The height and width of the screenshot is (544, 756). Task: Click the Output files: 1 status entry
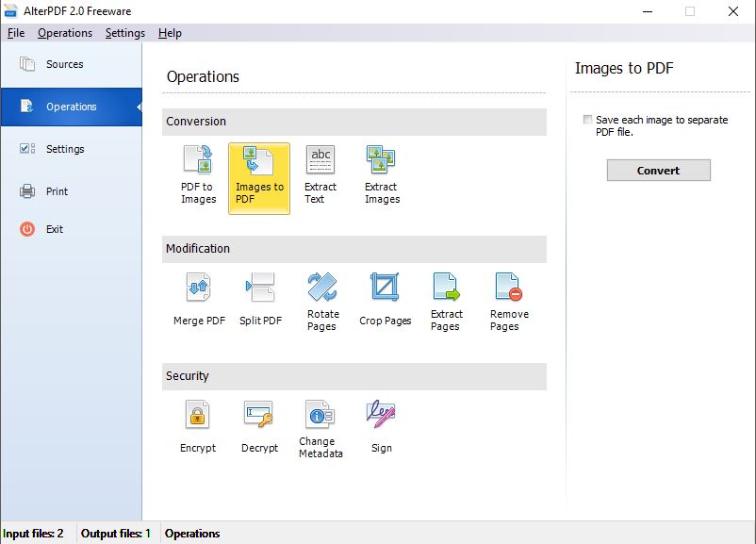click(116, 534)
